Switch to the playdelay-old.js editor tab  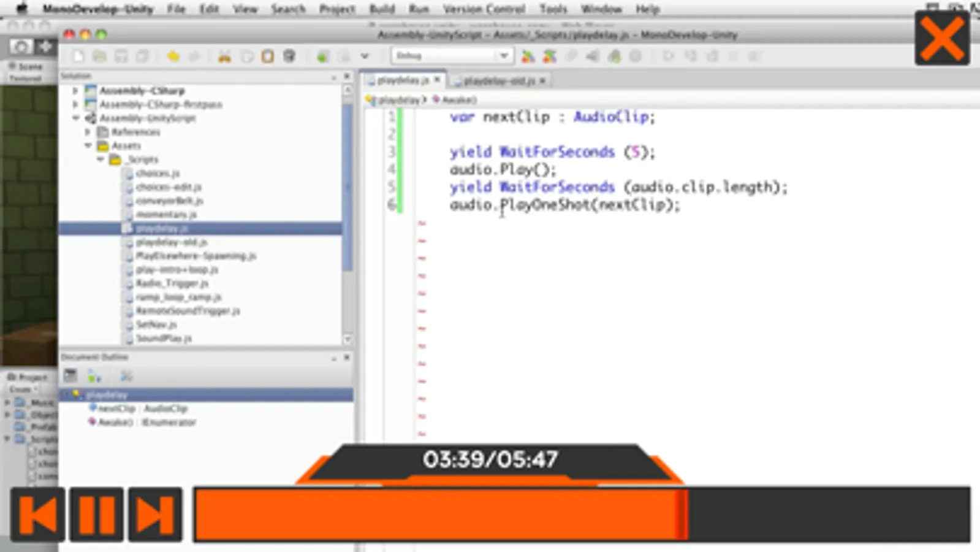tap(499, 81)
